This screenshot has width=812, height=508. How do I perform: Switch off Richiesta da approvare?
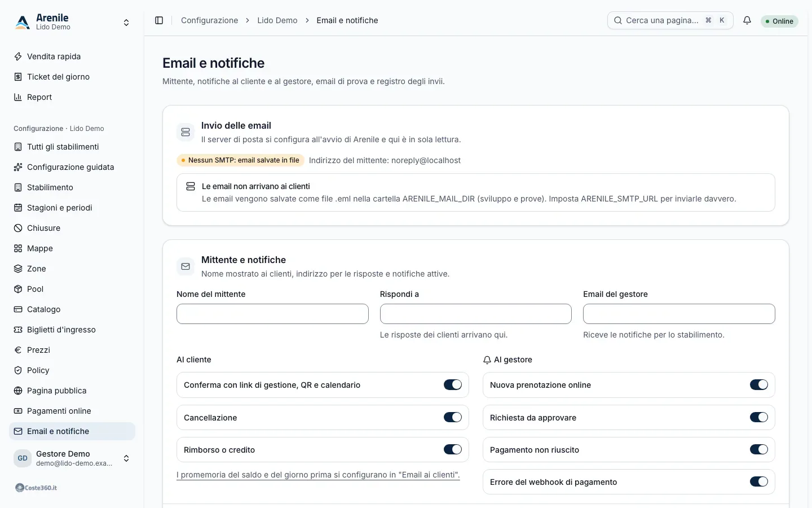point(759,418)
